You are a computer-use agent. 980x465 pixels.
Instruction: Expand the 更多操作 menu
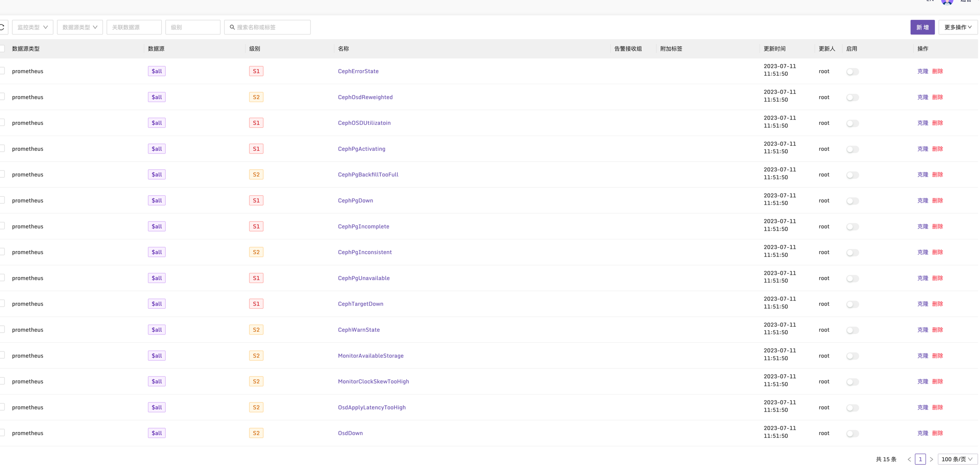(957, 27)
